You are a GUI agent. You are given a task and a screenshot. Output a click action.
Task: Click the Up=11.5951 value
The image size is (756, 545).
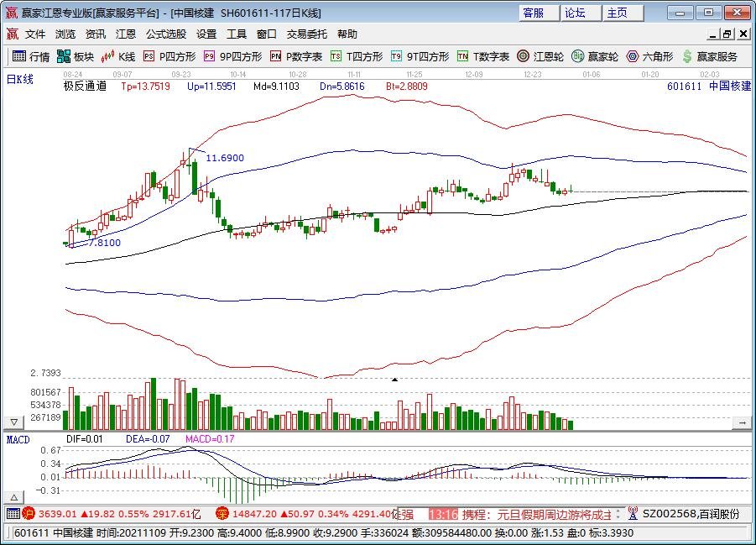click(x=211, y=86)
